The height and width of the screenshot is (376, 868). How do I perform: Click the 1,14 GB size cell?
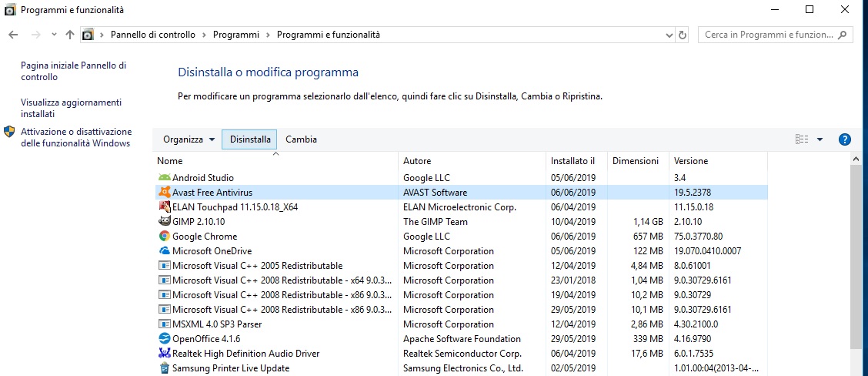pyautogui.click(x=648, y=221)
